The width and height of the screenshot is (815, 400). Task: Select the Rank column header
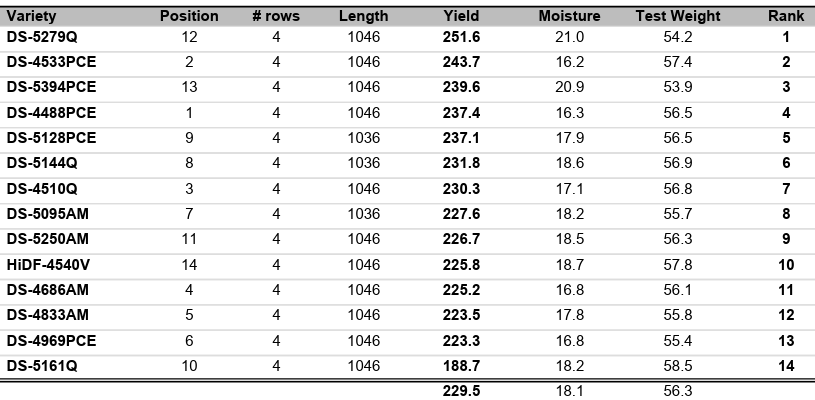786,16
